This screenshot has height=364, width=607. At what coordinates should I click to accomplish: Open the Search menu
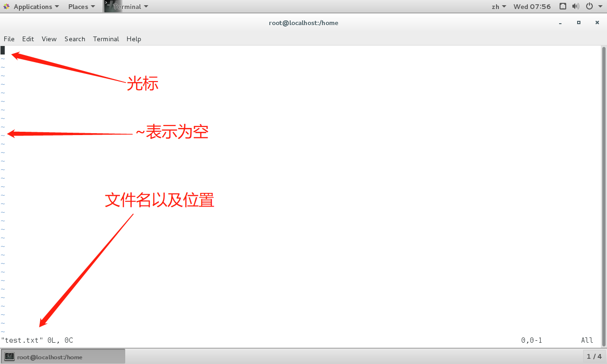pos(74,39)
